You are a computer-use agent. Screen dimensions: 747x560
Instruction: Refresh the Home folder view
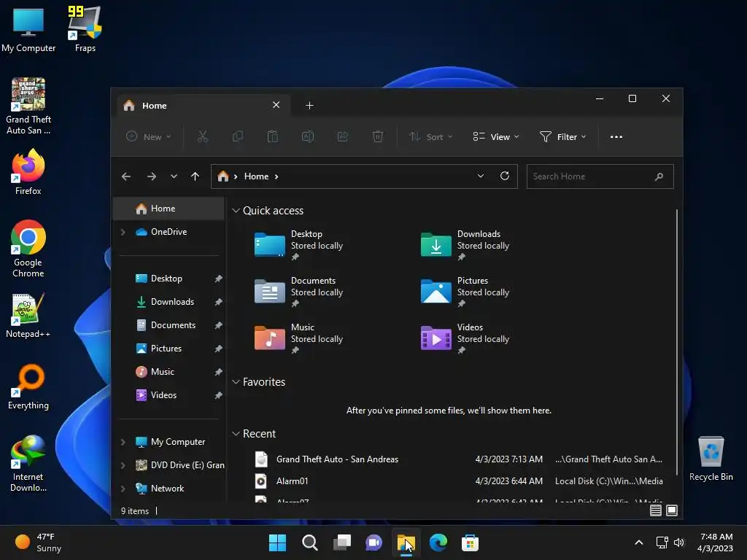point(505,176)
